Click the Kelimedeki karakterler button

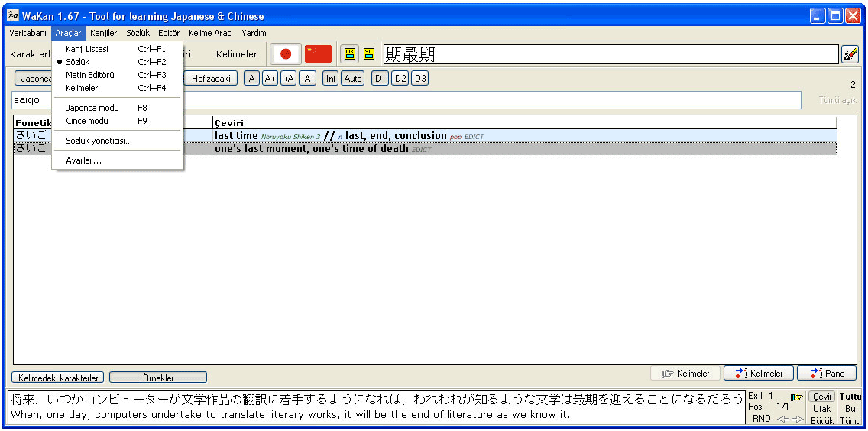(57, 378)
